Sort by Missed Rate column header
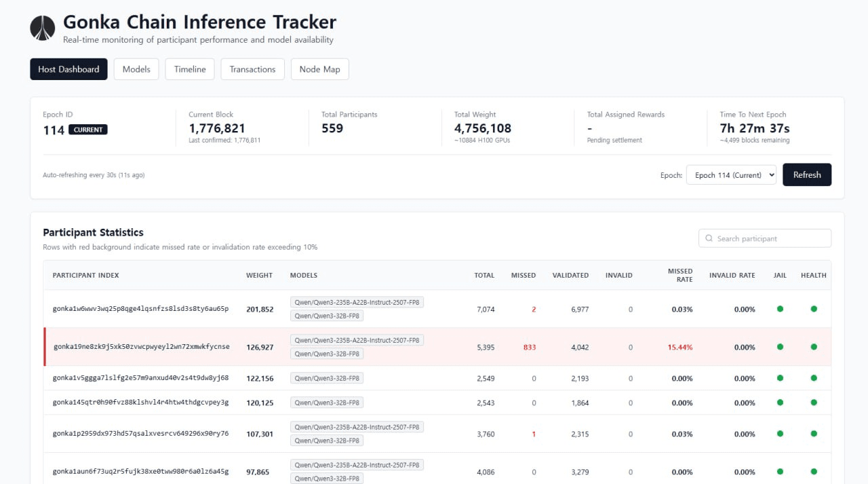868x484 pixels. (680, 276)
